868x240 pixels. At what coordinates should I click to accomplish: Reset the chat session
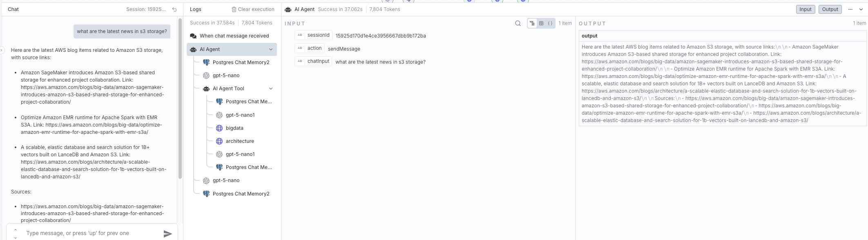point(174,9)
